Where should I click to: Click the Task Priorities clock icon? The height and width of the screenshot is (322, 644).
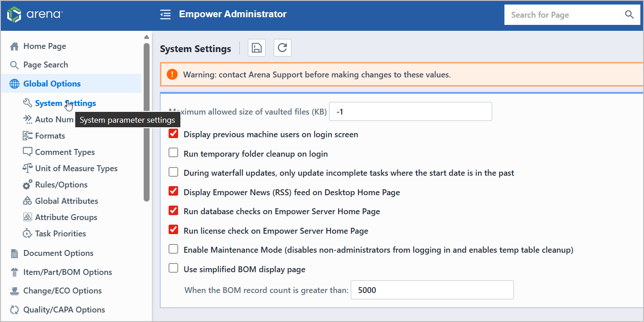point(27,234)
